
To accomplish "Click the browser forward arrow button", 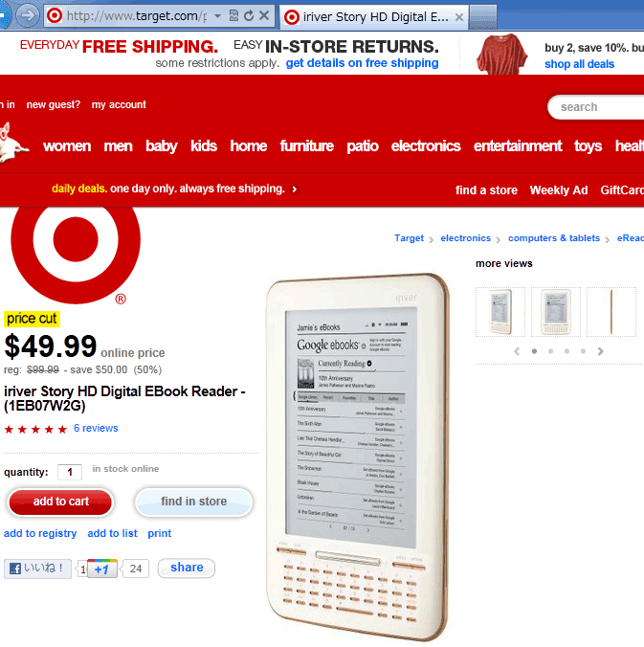I will [28, 15].
